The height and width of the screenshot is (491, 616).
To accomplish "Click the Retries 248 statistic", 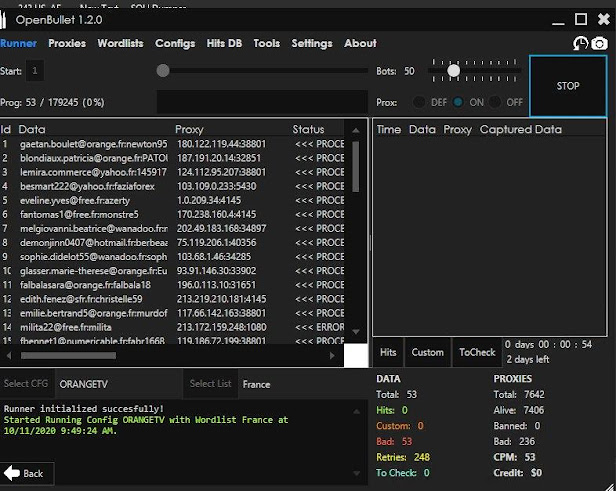I will (x=403, y=457).
